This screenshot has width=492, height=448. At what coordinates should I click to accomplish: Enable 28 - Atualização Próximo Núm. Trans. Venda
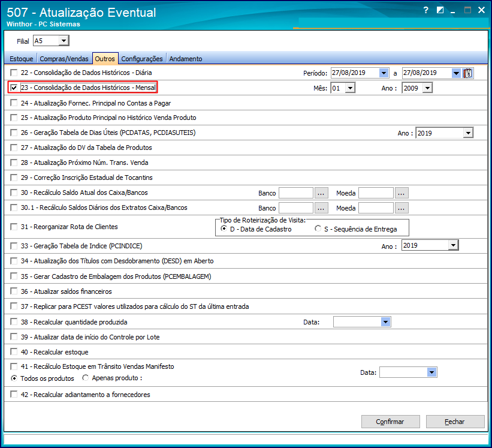[x=14, y=163]
